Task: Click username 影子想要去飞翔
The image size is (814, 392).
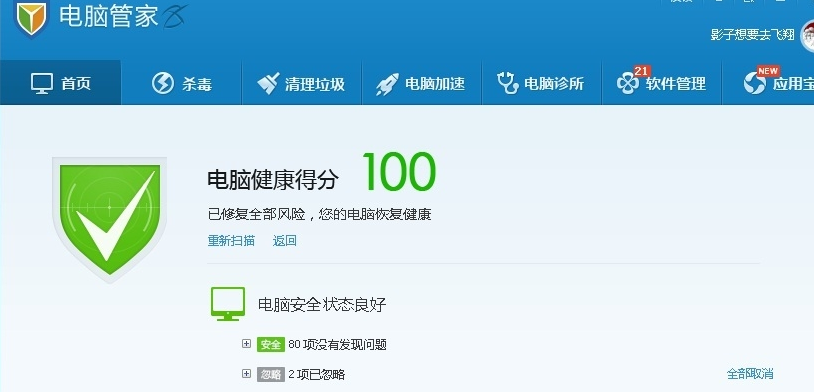Action: click(753, 35)
